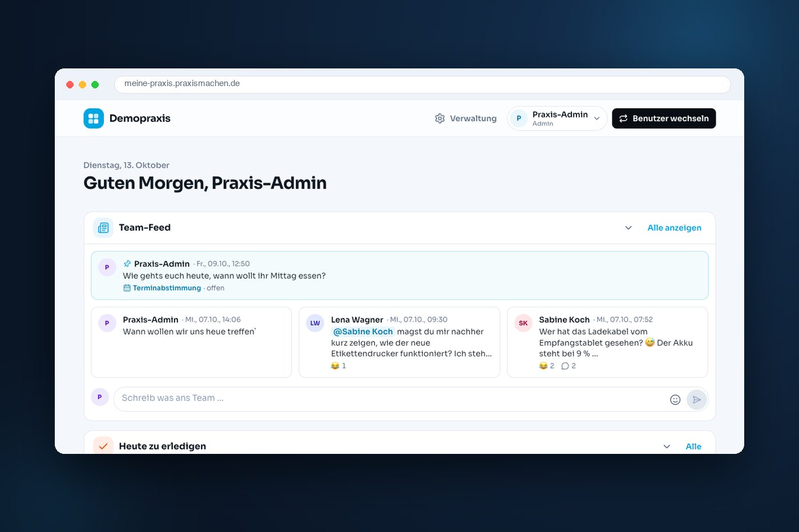Click the swap arrows icon in Benutzer wechseln

coord(623,119)
